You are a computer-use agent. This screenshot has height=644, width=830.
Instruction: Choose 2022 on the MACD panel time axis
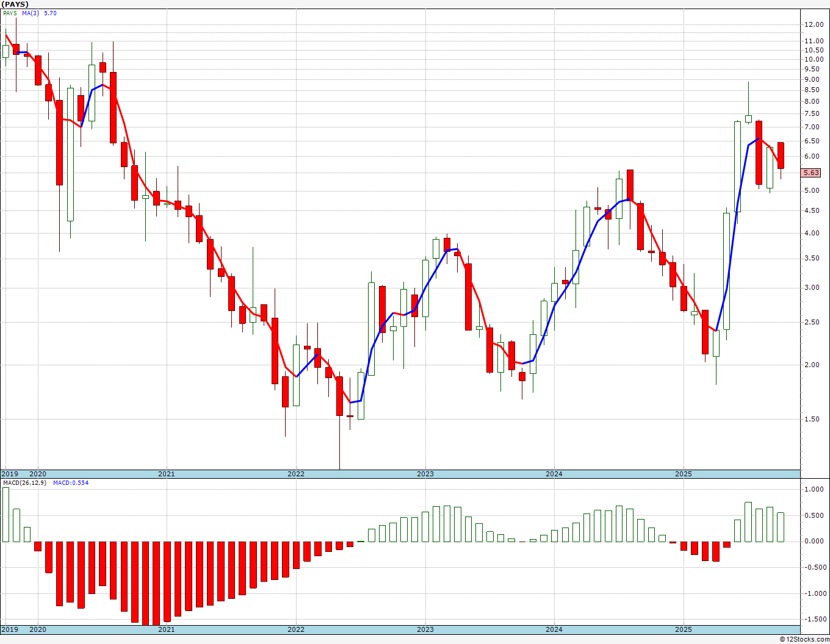(296, 629)
